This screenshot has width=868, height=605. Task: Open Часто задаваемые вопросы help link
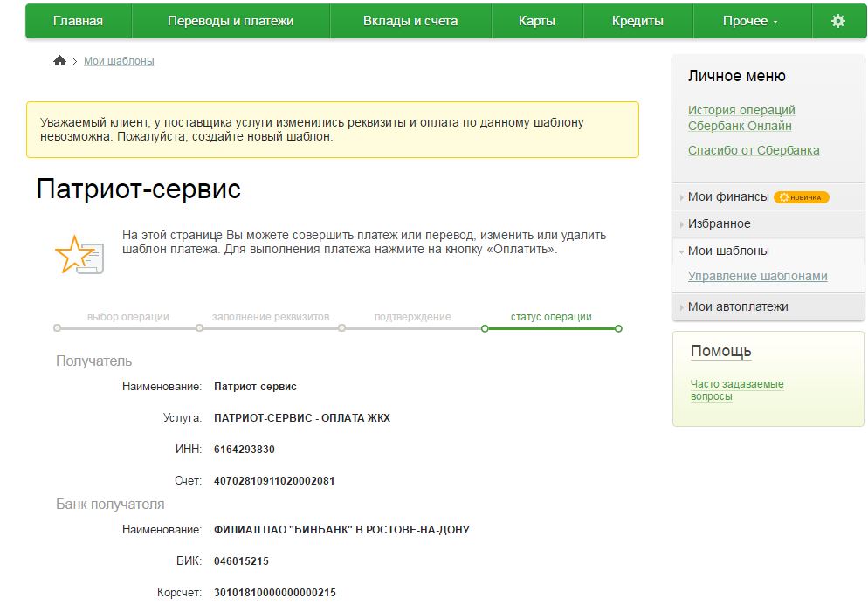point(736,390)
